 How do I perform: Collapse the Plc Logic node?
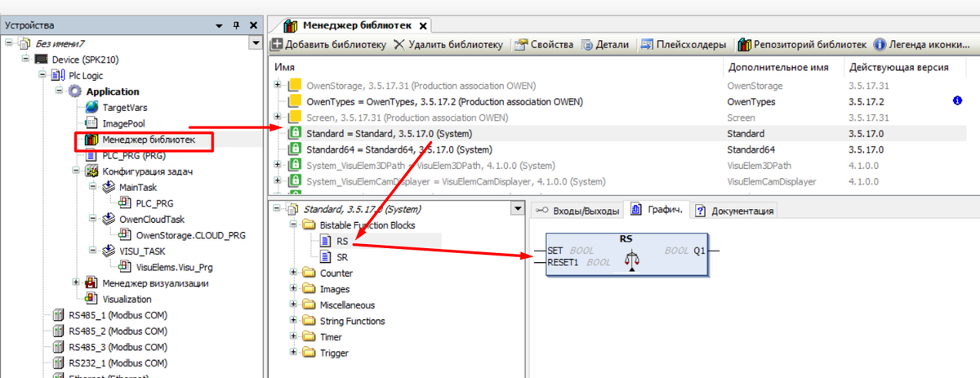(42, 75)
